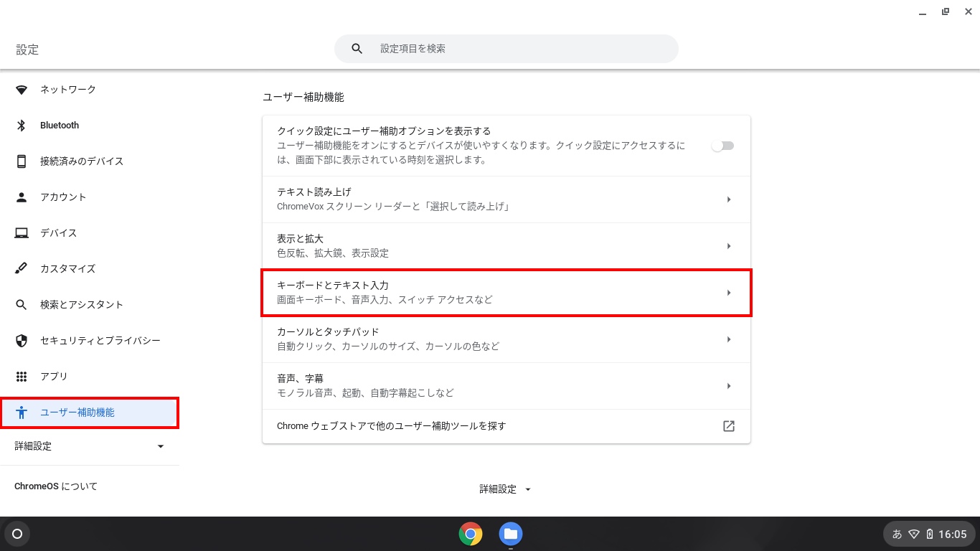
Task: Open 接続済みのデバイス device icon
Action: coord(22,161)
